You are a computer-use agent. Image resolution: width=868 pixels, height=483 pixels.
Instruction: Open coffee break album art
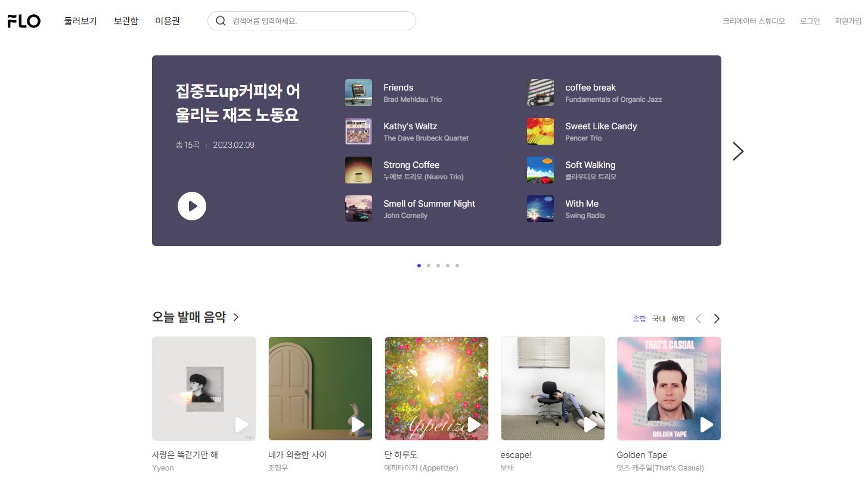click(x=540, y=93)
